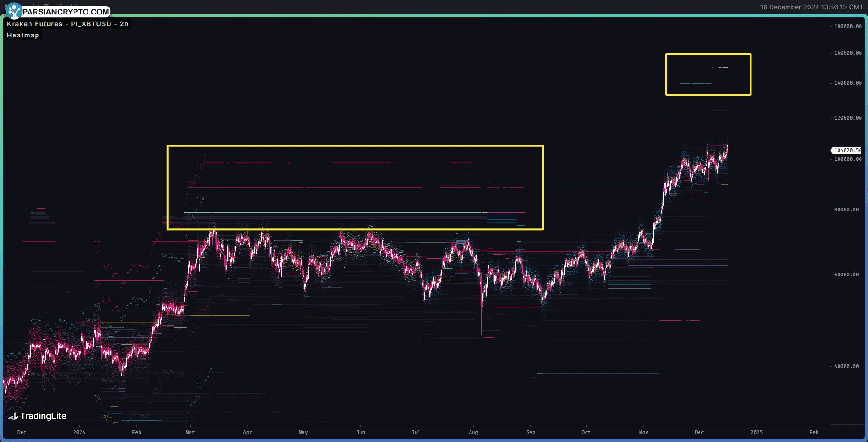
Task: Click the Aug label on time axis
Action: (473, 432)
